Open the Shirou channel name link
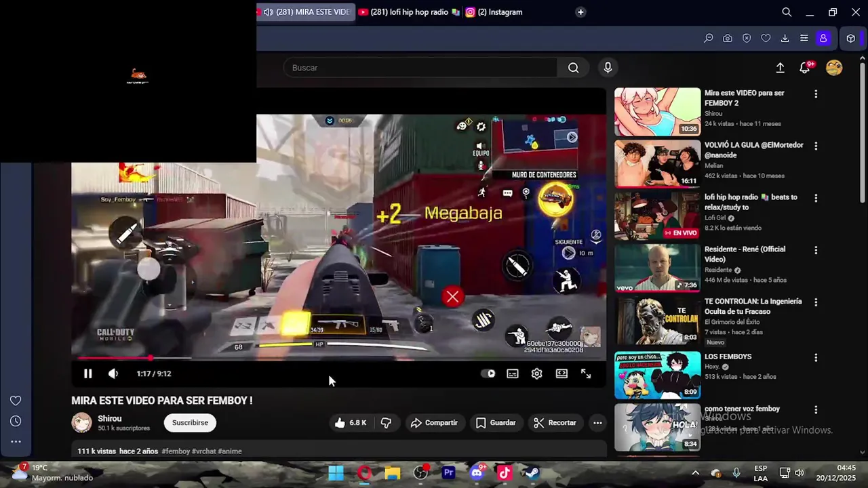Viewport: 868px width, 488px height. 110,418
